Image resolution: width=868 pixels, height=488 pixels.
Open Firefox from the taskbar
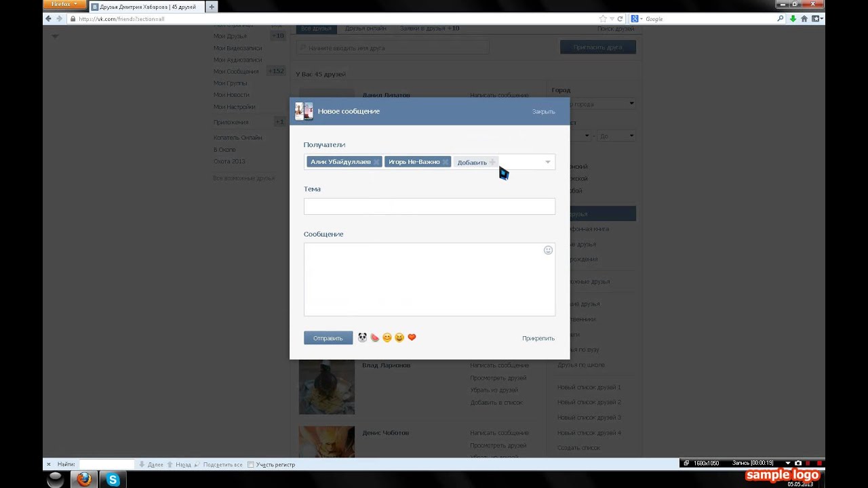coord(84,480)
